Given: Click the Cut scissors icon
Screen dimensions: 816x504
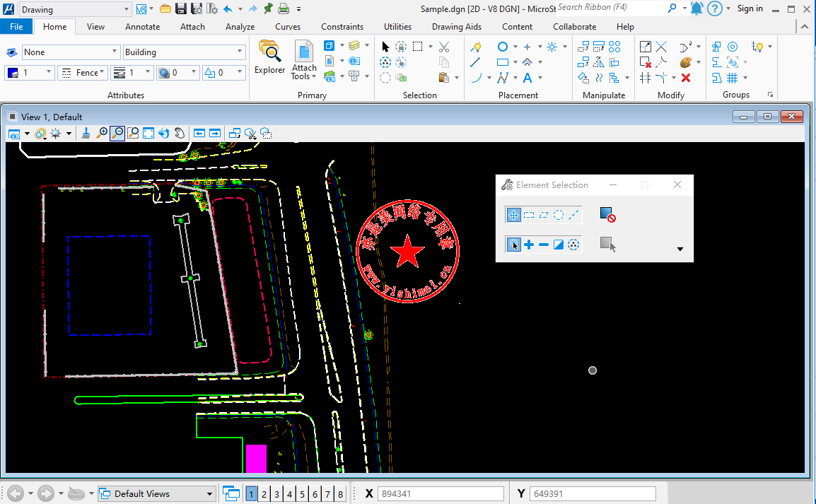Looking at the screenshot, I should click(444, 47).
